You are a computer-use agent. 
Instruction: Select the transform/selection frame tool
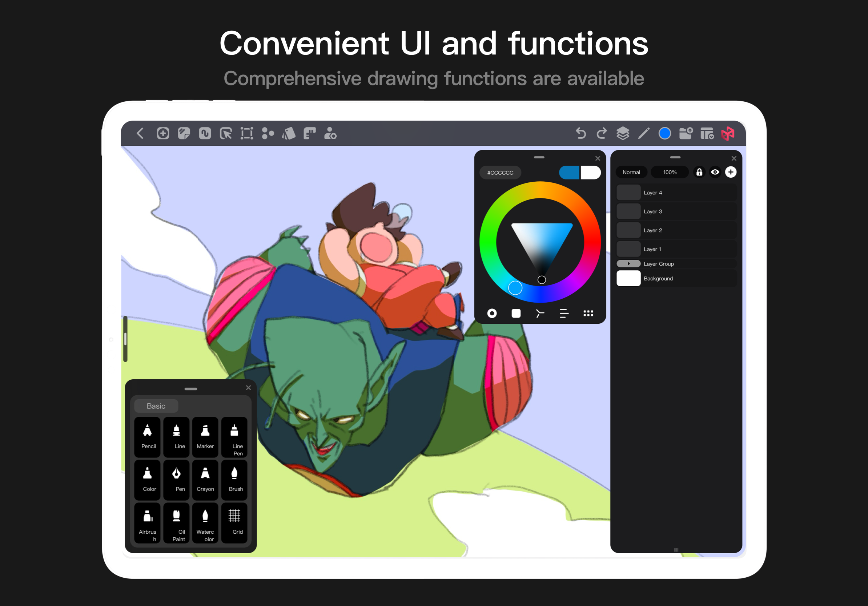coord(246,133)
